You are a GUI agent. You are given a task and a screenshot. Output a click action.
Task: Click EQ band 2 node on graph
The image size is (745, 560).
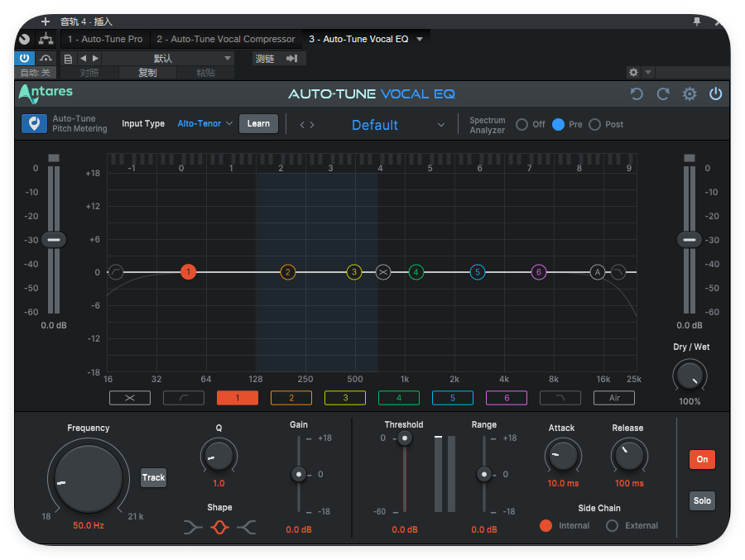287,272
